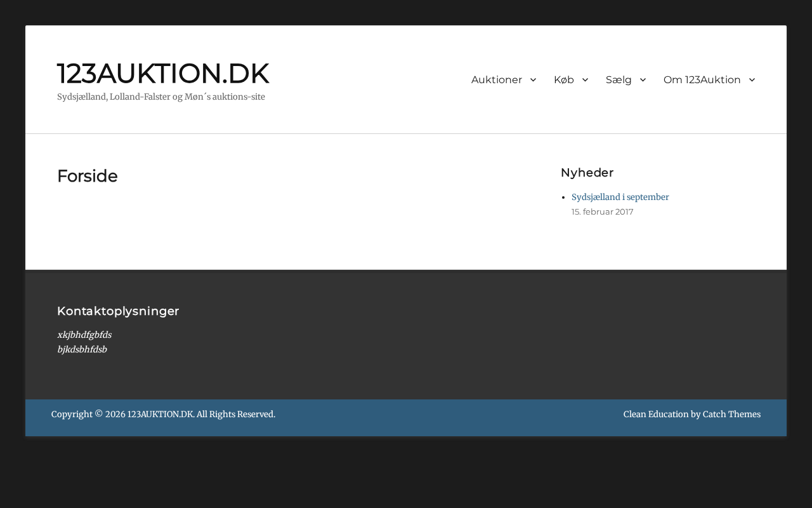Viewport: 812px width, 508px height.
Task: Open the Sydsjælland i september news link
Action: [x=620, y=197]
